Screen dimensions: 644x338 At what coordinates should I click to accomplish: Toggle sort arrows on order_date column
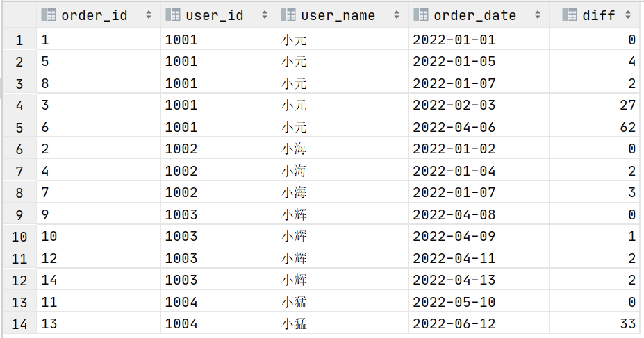[537, 15]
